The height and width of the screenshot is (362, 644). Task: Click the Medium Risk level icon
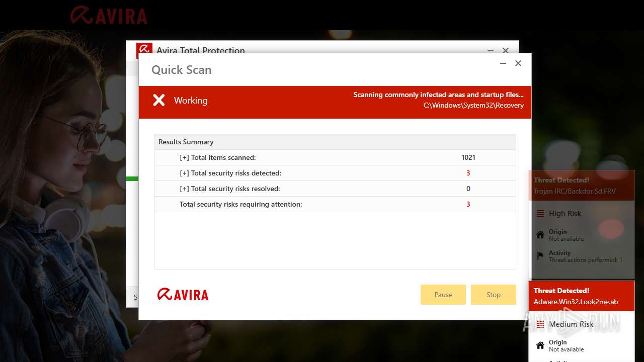(x=540, y=324)
